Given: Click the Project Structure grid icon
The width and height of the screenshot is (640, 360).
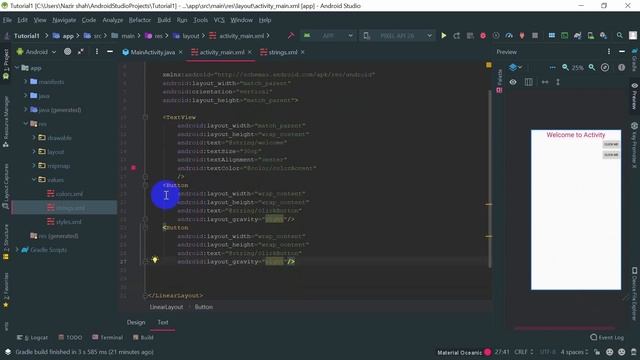Looking at the screenshot, I should tap(551, 36).
